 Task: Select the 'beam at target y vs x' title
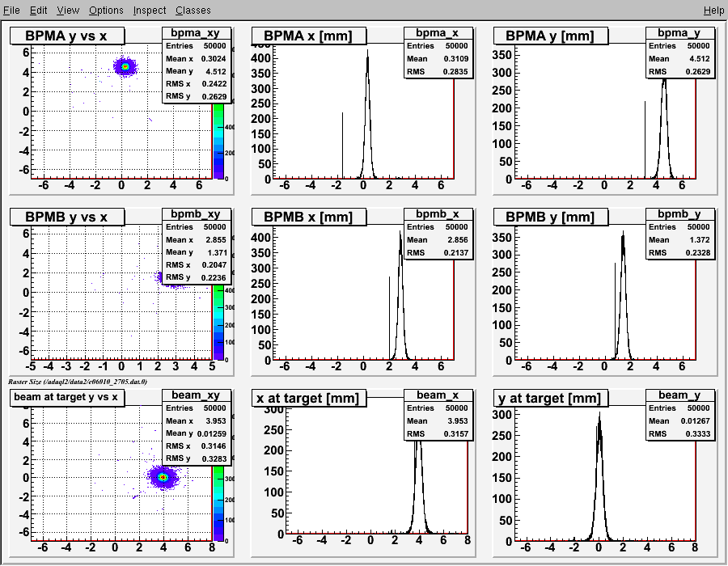tap(67, 398)
